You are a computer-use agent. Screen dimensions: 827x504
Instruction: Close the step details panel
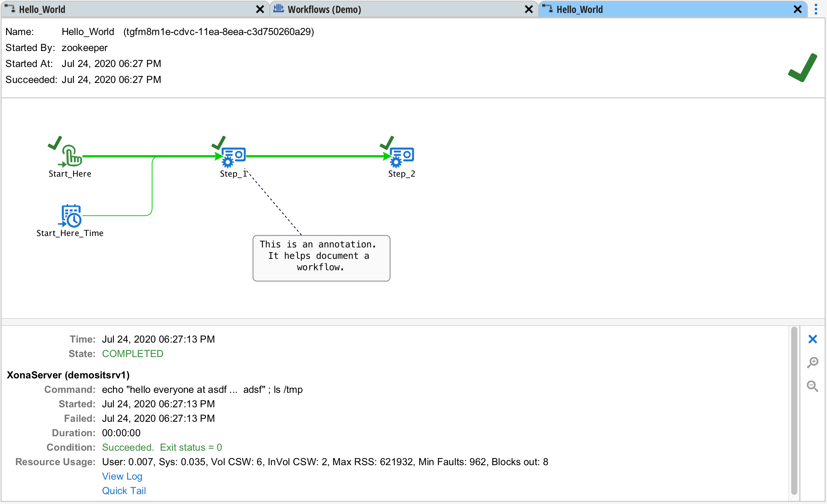click(x=813, y=339)
